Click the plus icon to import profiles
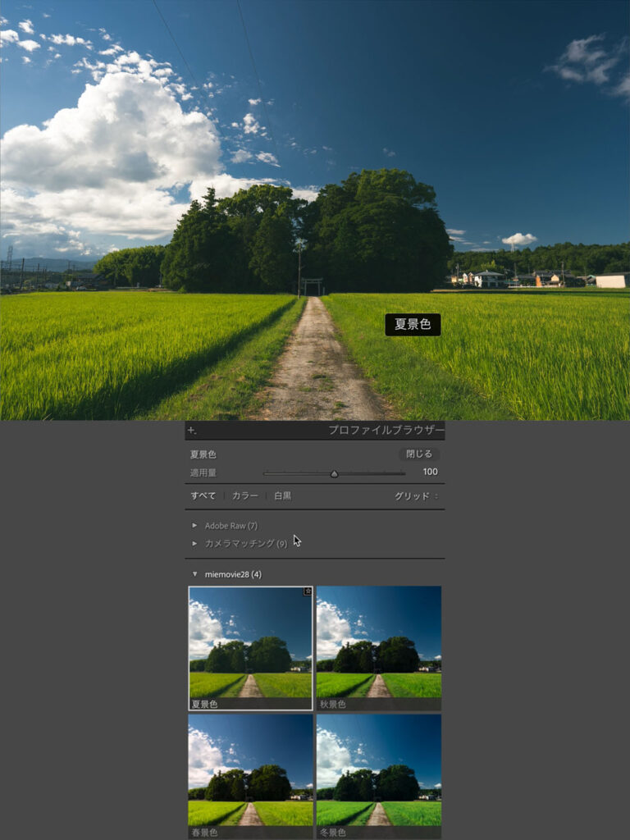630x840 pixels. click(x=192, y=431)
